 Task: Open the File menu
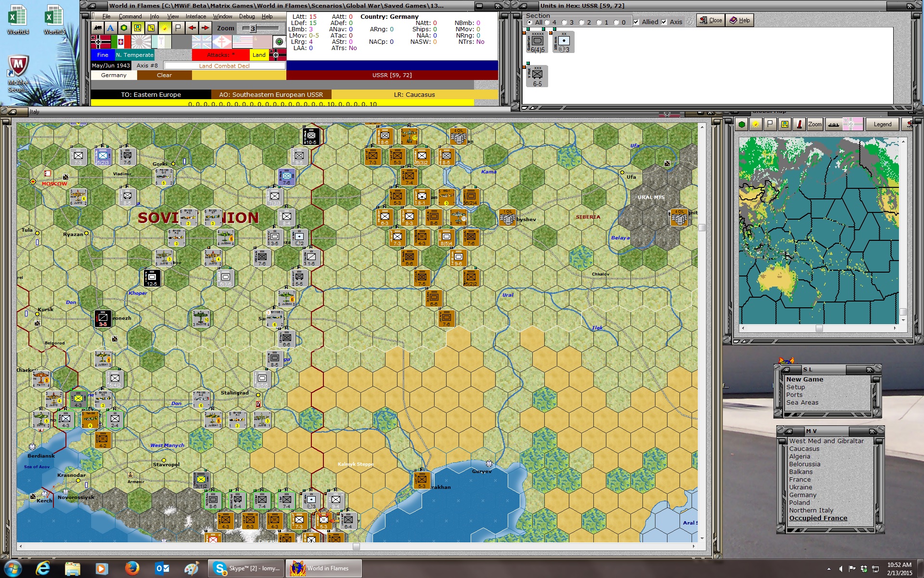(x=106, y=16)
